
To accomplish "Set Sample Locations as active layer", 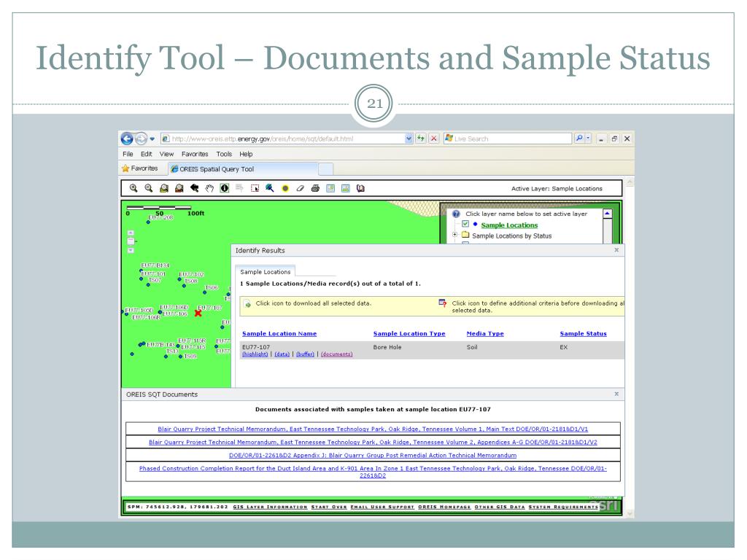I will click(509, 225).
